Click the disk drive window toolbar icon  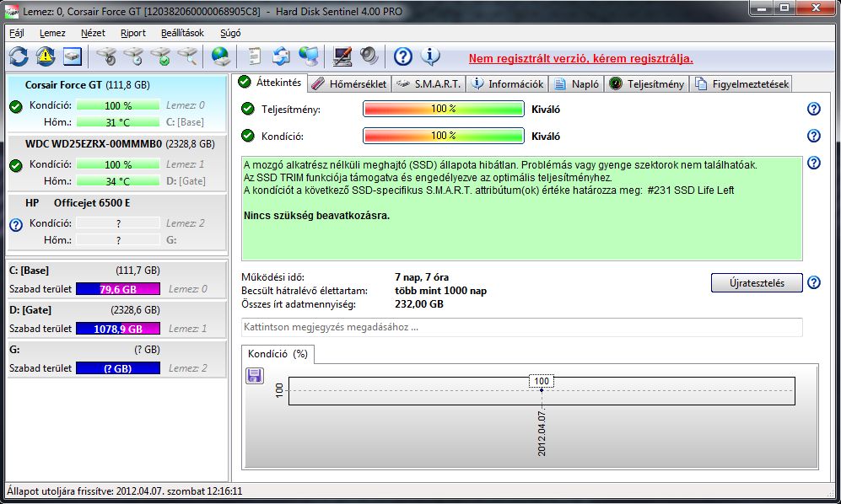pyautogui.click(x=73, y=56)
